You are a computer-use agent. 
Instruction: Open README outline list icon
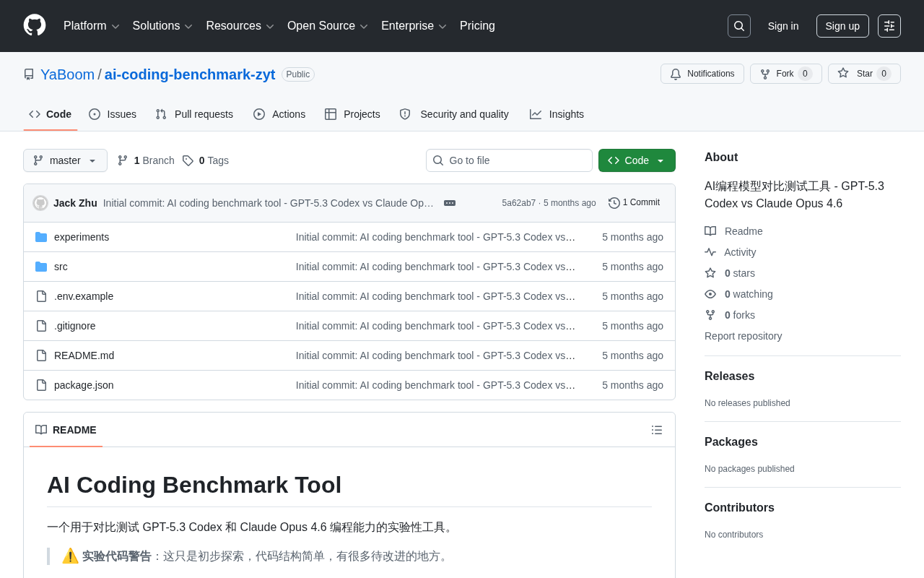(657, 430)
